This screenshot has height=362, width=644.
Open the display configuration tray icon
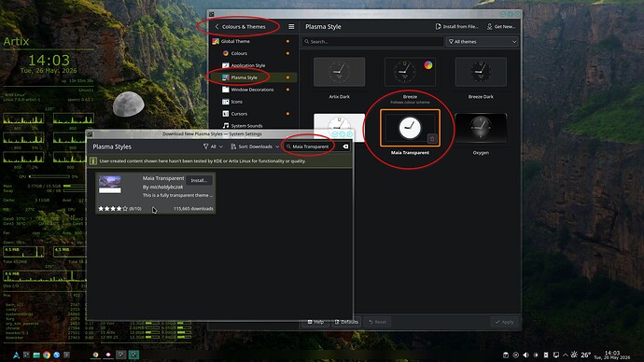[555, 355]
